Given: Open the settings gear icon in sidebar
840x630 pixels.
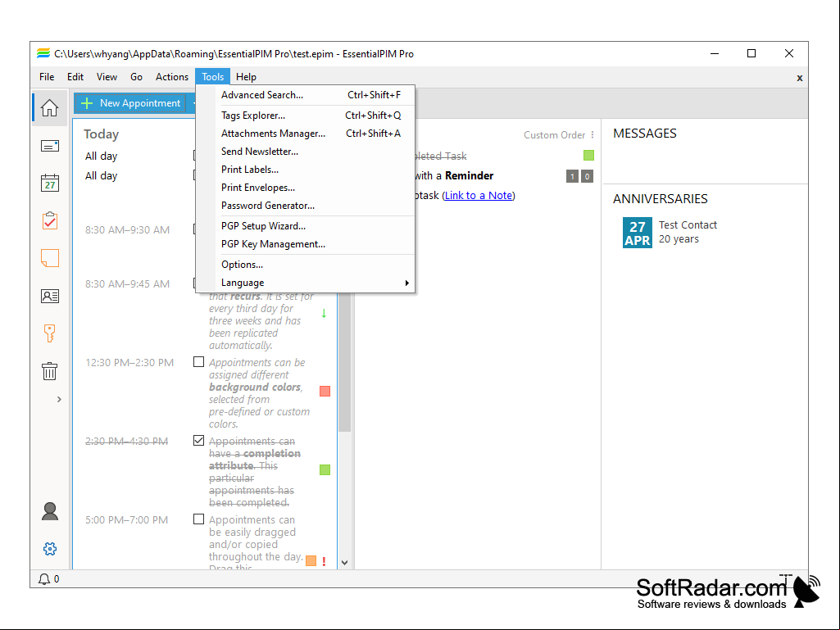Looking at the screenshot, I should [x=50, y=549].
